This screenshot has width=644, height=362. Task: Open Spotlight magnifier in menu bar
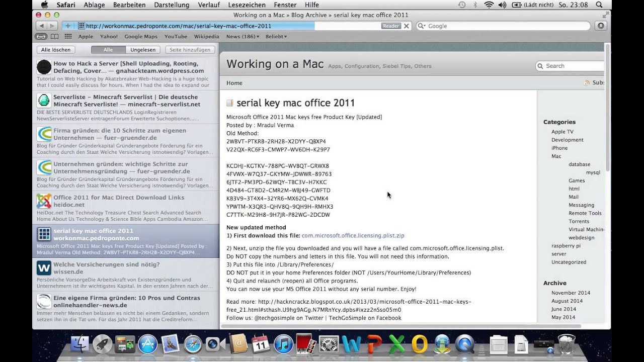click(x=599, y=5)
